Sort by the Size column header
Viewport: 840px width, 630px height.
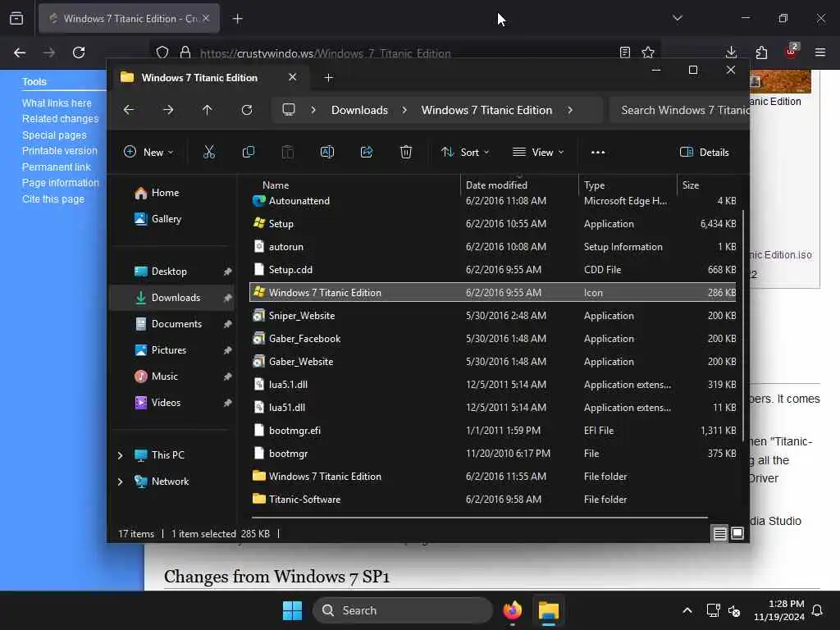click(x=691, y=185)
